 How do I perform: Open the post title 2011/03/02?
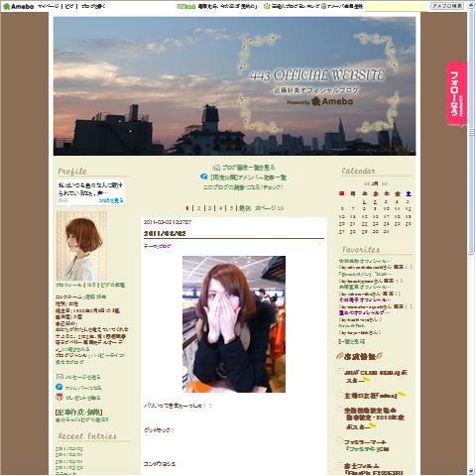165,234
